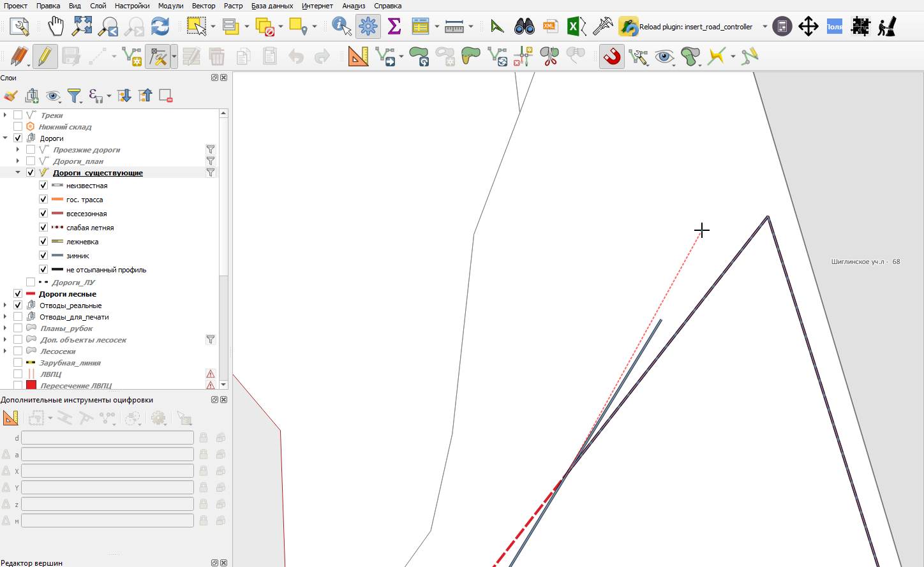This screenshot has width=924, height=567.
Task: Toggle editing with the yellow pencil icon
Action: tap(45, 56)
